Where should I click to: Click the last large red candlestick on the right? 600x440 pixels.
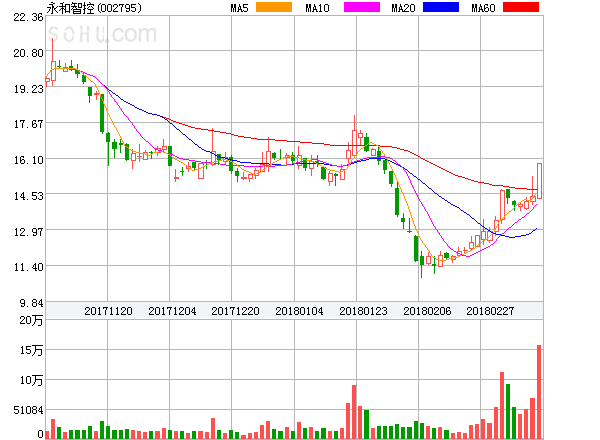click(x=539, y=181)
